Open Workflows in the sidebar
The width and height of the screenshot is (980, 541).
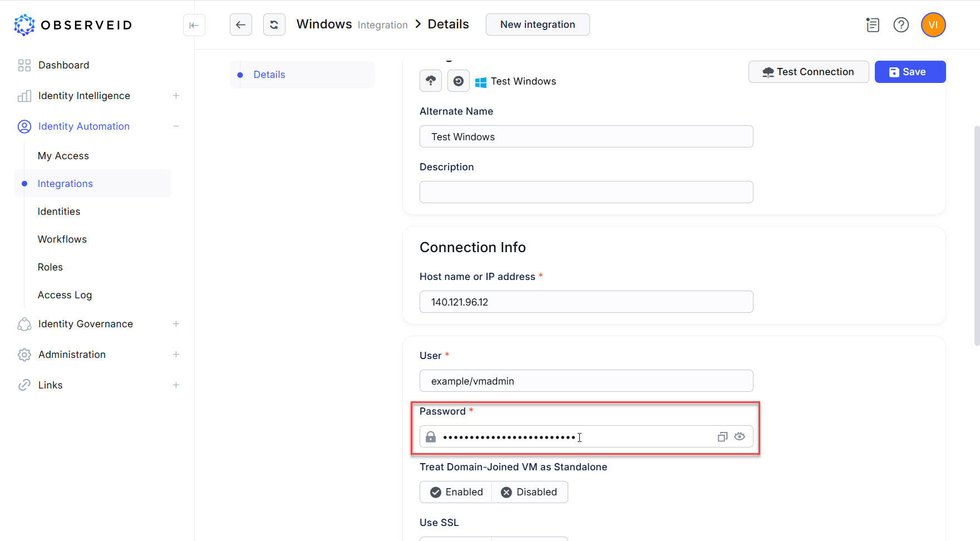[x=62, y=239]
